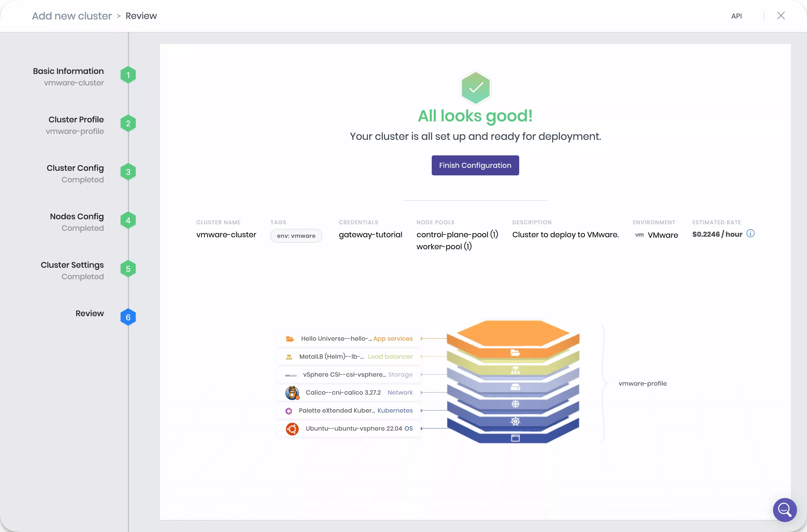Click the vmware-profile text under Cluster Profile
Screen dimensions: 807x532
75,131
